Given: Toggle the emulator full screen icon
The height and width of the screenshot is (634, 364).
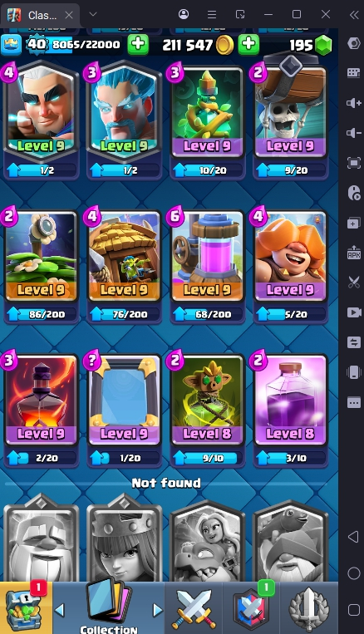Looking at the screenshot, I should (x=354, y=163).
